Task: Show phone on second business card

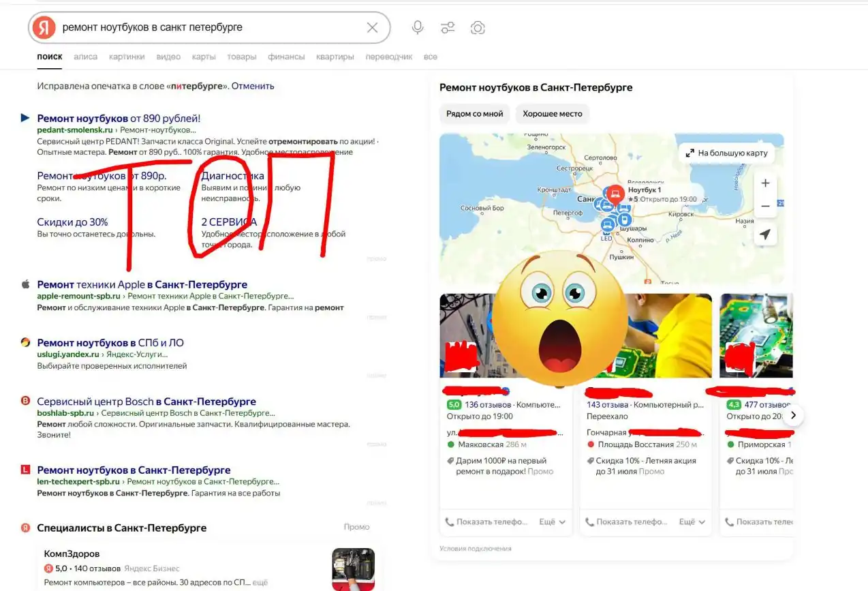Action: [626, 522]
